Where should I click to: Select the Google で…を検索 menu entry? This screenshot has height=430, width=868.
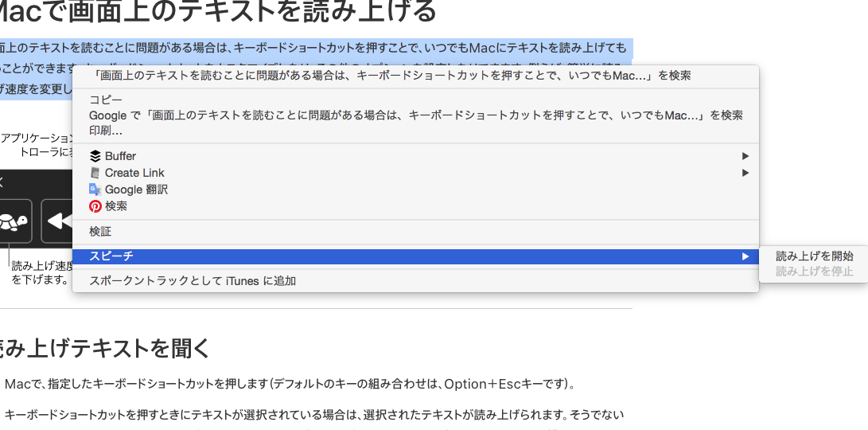coord(415,115)
